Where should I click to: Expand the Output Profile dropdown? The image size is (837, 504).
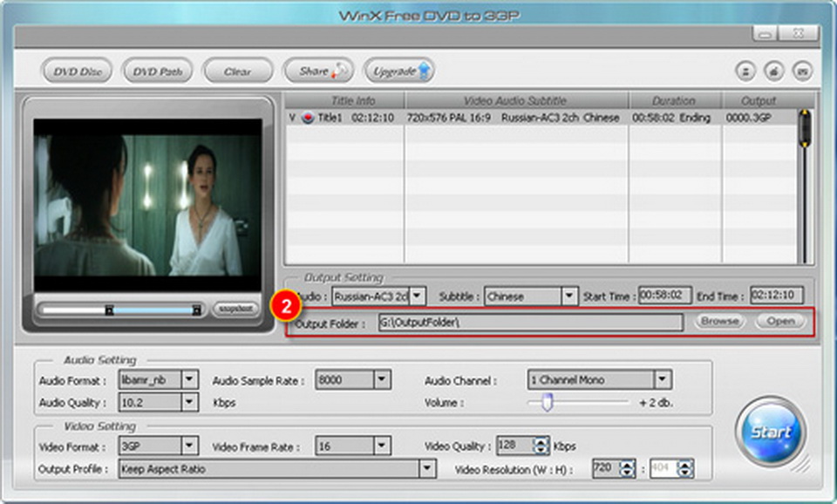click(x=427, y=469)
